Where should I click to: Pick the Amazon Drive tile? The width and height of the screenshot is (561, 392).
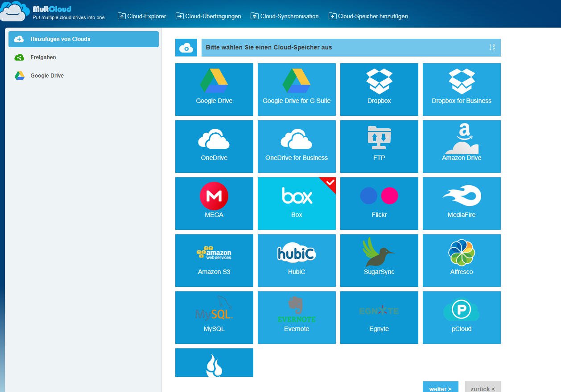(462, 146)
